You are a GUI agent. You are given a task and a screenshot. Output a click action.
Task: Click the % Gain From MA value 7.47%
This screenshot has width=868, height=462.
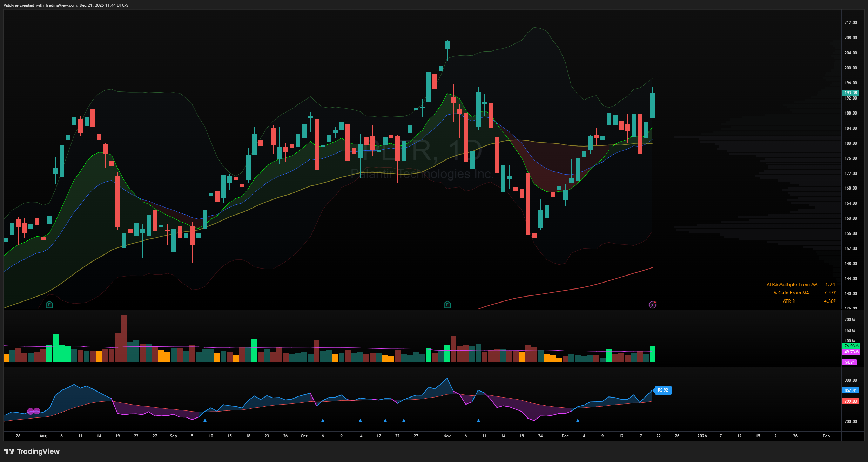(830, 293)
